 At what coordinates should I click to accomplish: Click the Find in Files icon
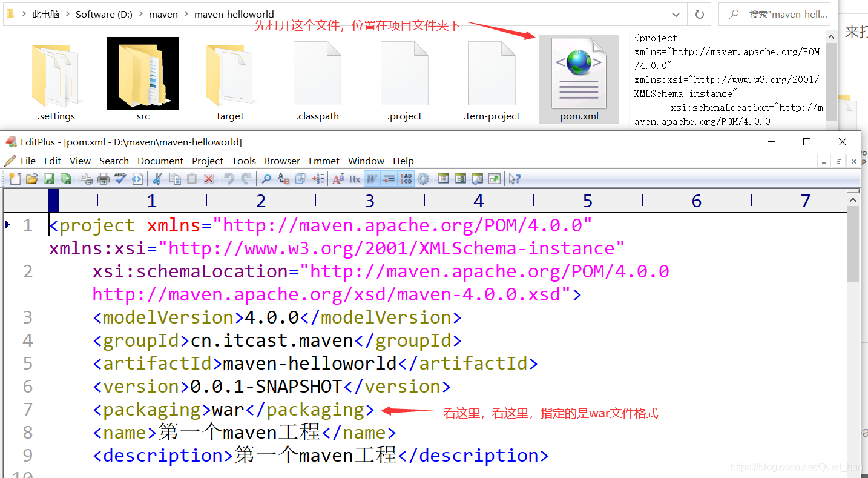pos(301,179)
